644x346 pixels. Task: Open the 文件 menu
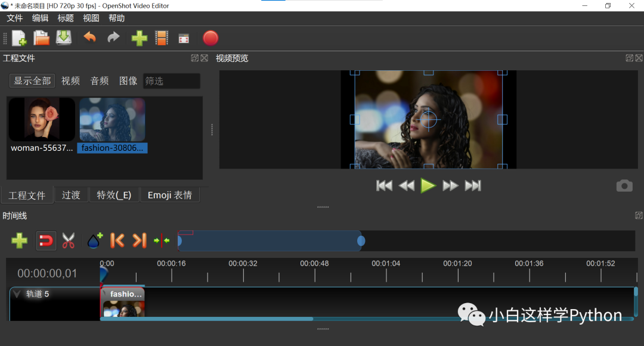15,18
